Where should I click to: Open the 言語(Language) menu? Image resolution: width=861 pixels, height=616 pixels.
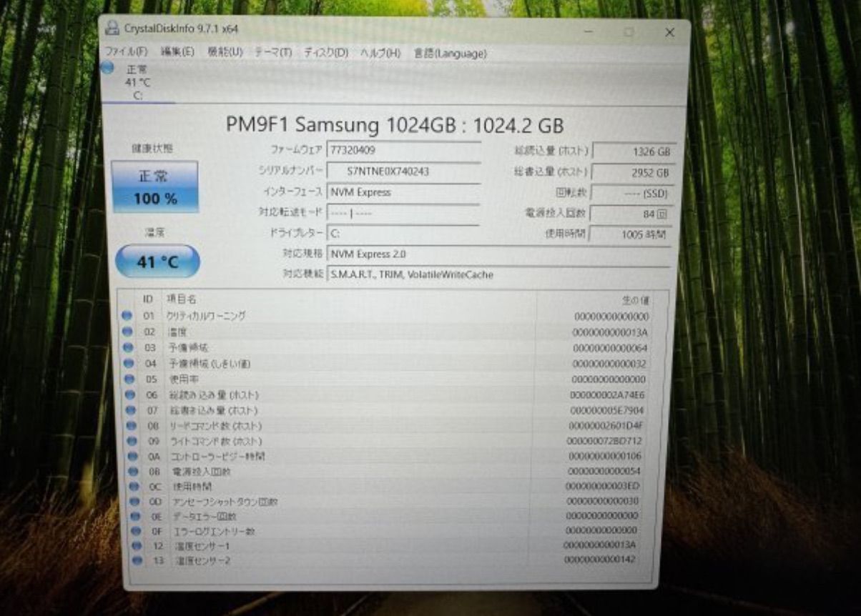450,54
